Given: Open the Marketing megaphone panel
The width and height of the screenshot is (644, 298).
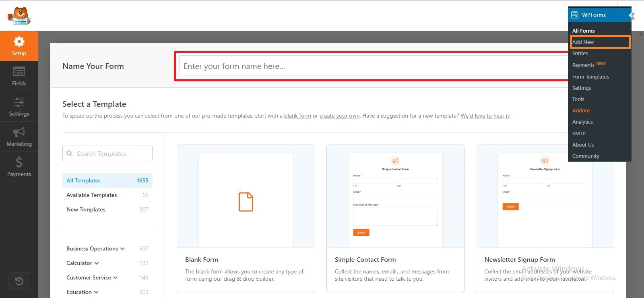Looking at the screenshot, I should click(19, 137).
